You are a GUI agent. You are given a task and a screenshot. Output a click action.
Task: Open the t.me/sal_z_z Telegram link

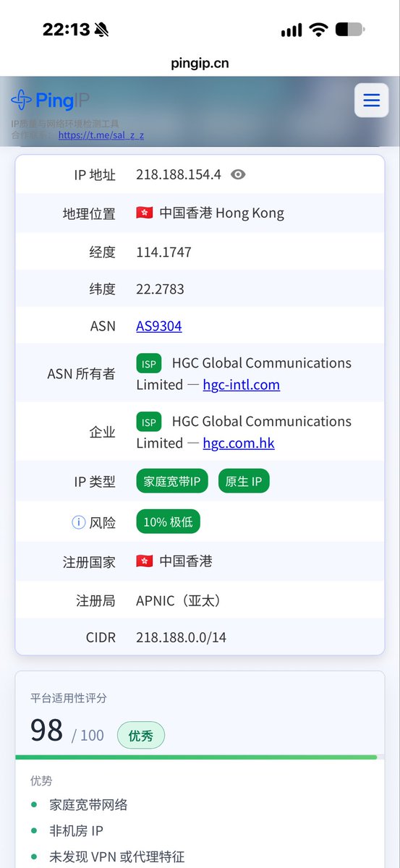tap(101, 135)
